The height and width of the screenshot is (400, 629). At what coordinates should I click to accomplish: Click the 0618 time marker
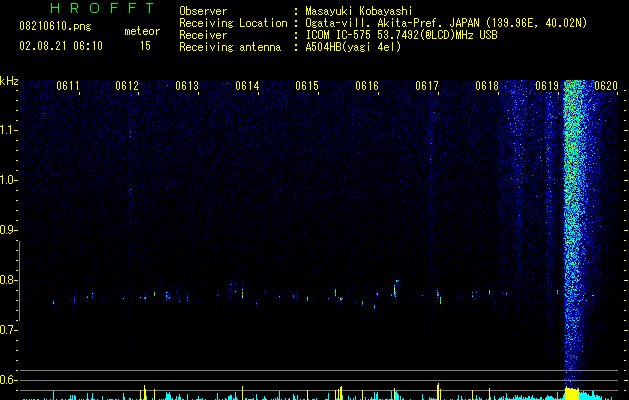(x=487, y=86)
